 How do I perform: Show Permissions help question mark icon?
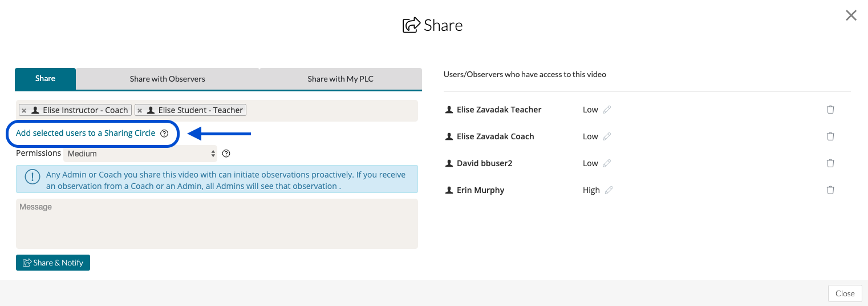(x=226, y=154)
